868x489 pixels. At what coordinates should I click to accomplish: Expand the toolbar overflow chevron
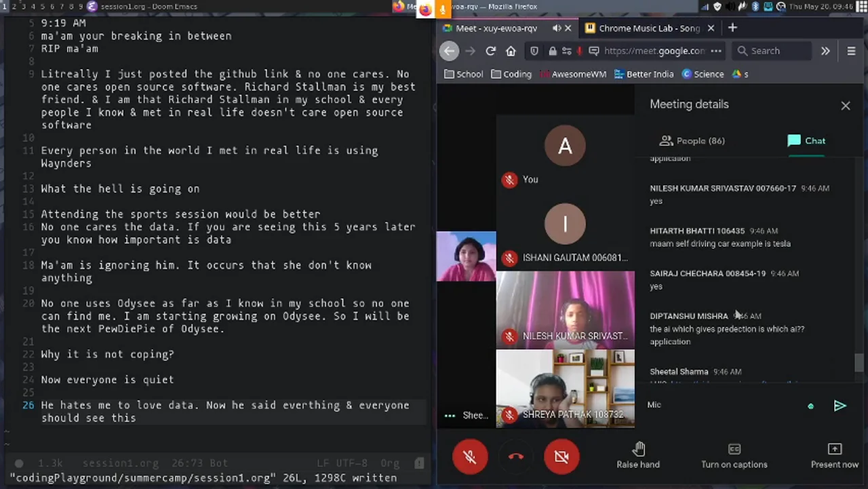coord(825,51)
